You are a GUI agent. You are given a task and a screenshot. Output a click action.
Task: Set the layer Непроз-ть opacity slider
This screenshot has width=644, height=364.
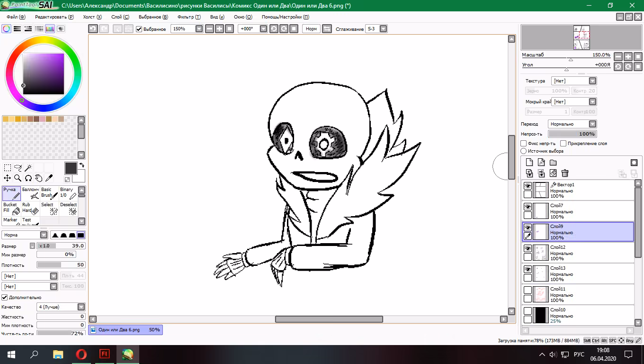click(572, 134)
